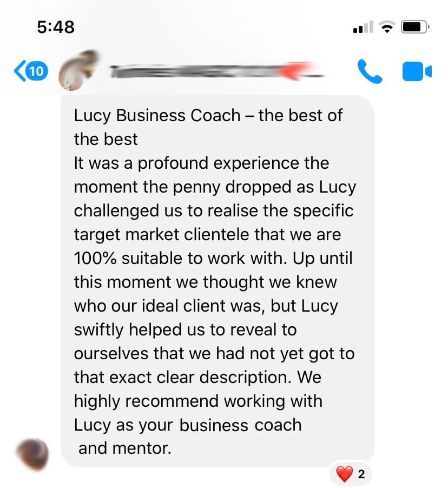
Task: Open the blurred contact name in header
Action: (216, 71)
